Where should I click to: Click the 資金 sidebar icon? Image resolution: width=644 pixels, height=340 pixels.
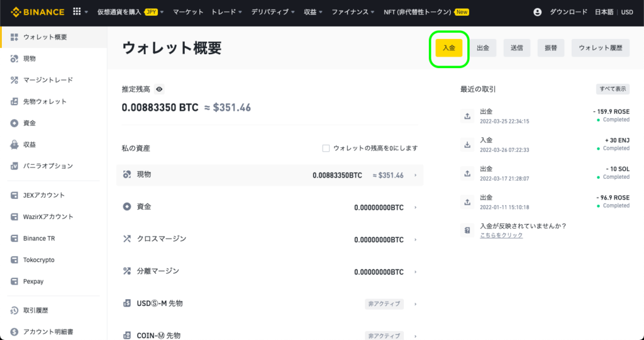(14, 123)
